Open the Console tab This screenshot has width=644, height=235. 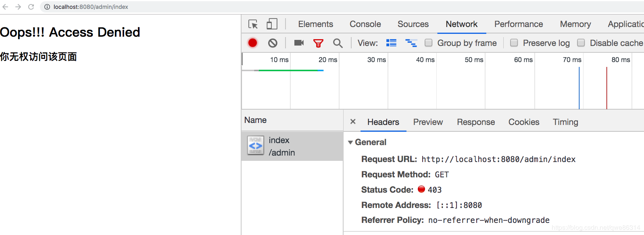click(x=365, y=24)
